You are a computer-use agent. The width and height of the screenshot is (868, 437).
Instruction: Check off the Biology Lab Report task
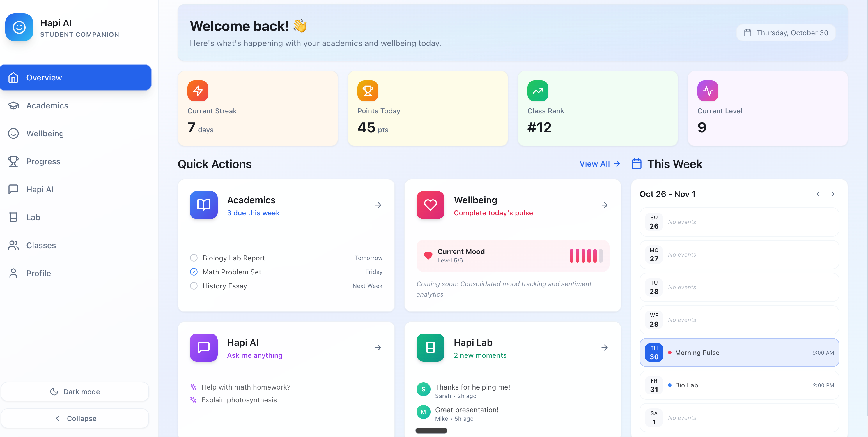pyautogui.click(x=194, y=258)
